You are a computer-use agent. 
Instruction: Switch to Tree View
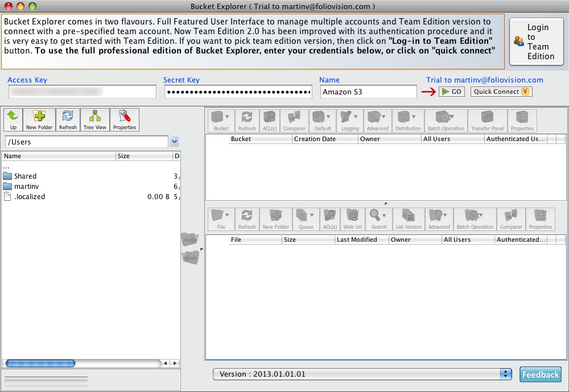point(94,120)
